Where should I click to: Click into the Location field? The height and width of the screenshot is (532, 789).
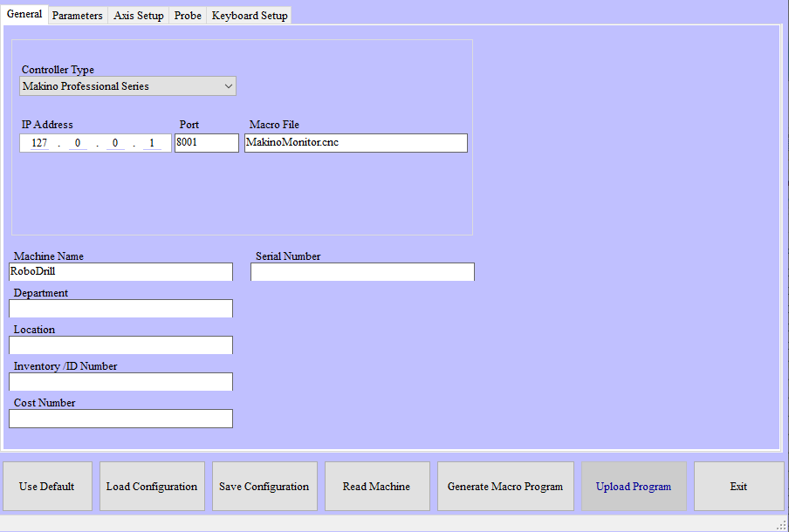120,345
